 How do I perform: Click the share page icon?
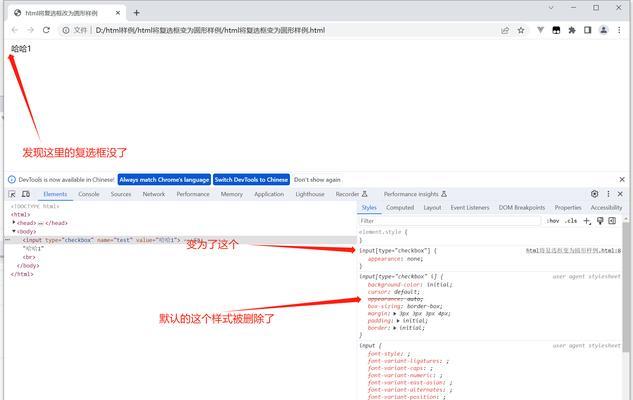505,30
